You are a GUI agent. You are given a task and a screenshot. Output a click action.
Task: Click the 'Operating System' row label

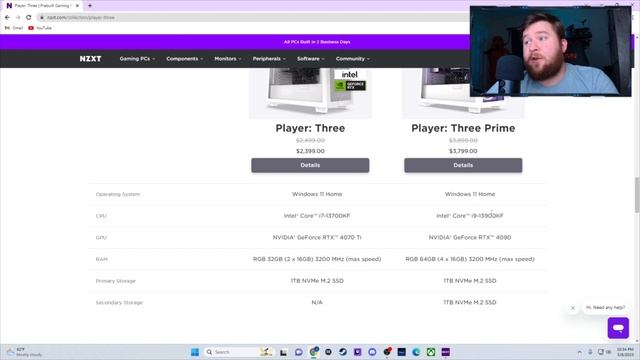(118, 194)
